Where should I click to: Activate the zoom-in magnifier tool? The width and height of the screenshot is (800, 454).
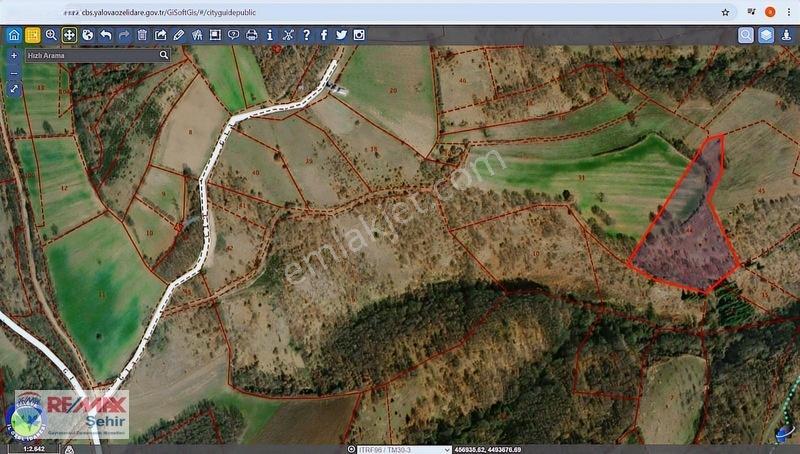(51, 35)
